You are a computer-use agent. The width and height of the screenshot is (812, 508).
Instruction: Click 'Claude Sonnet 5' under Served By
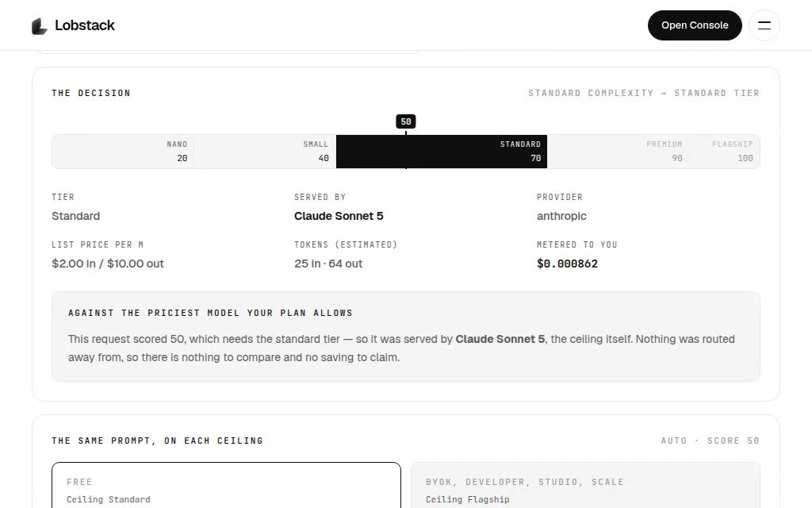click(x=339, y=216)
